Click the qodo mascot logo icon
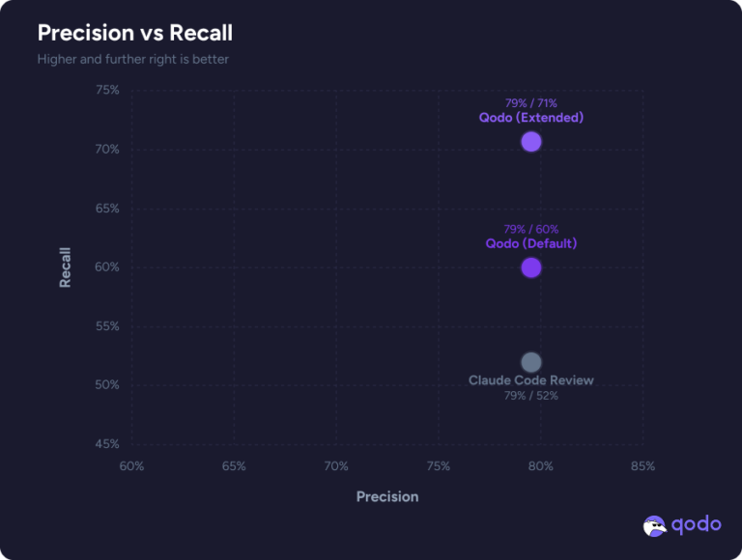Image resolution: width=742 pixels, height=560 pixels. (x=655, y=526)
